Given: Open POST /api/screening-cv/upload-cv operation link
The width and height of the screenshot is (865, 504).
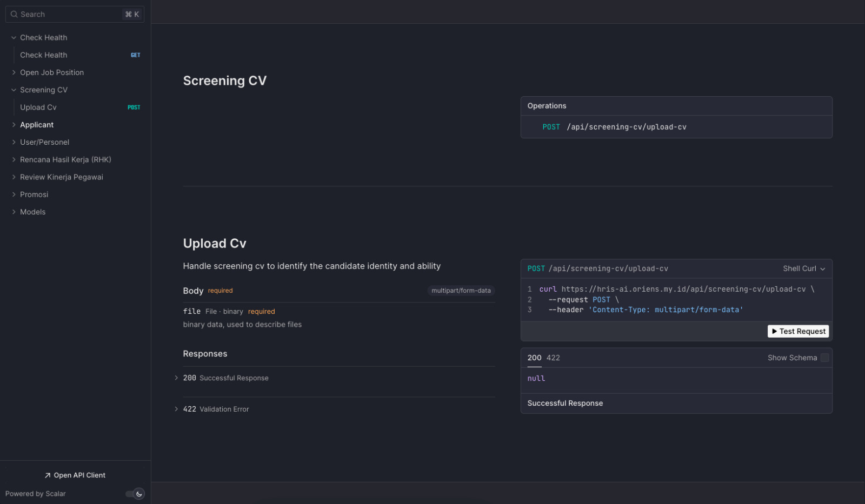Looking at the screenshot, I should (614, 127).
